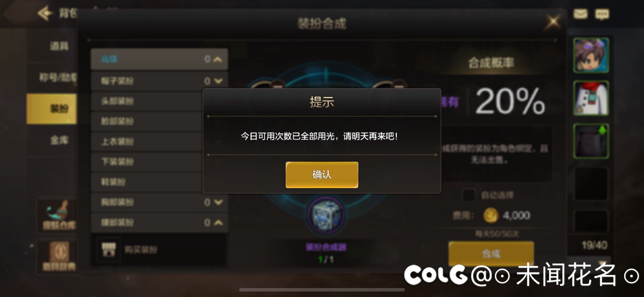Tap the back arrow icon
Image resolution: width=644 pixels, height=297 pixels.
(x=45, y=13)
